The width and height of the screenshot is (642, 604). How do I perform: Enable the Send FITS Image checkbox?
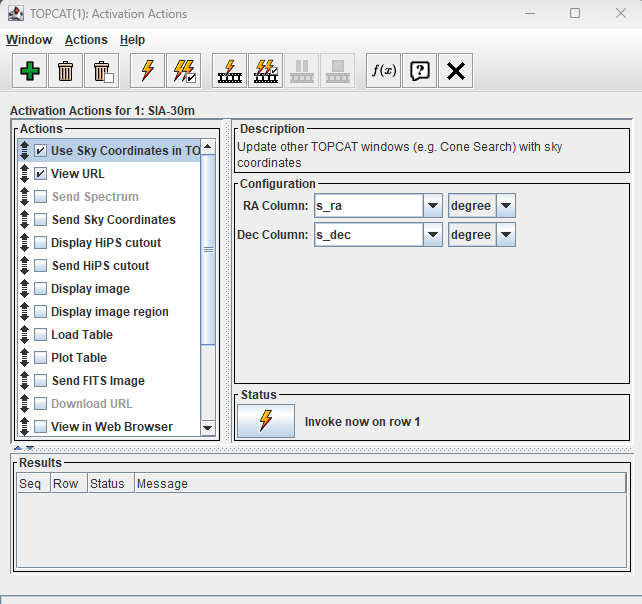pos(41,380)
